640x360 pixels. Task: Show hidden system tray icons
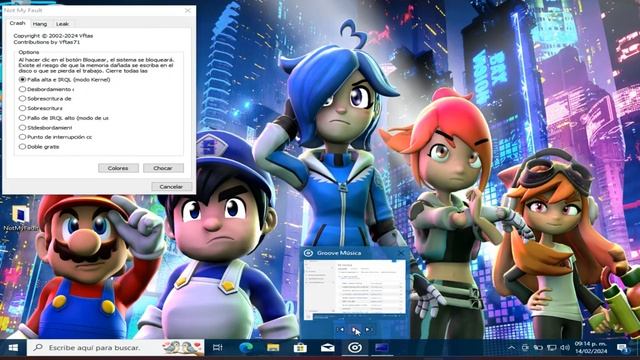click(x=511, y=348)
